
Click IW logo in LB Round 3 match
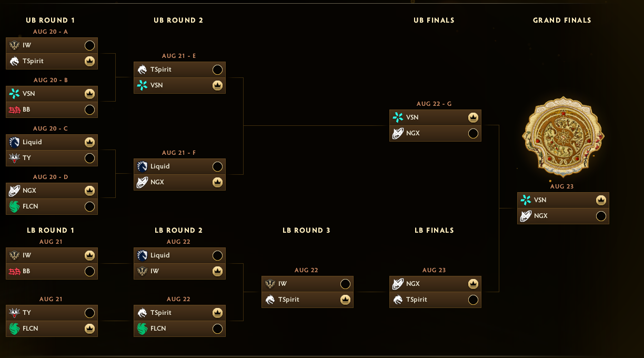click(270, 284)
